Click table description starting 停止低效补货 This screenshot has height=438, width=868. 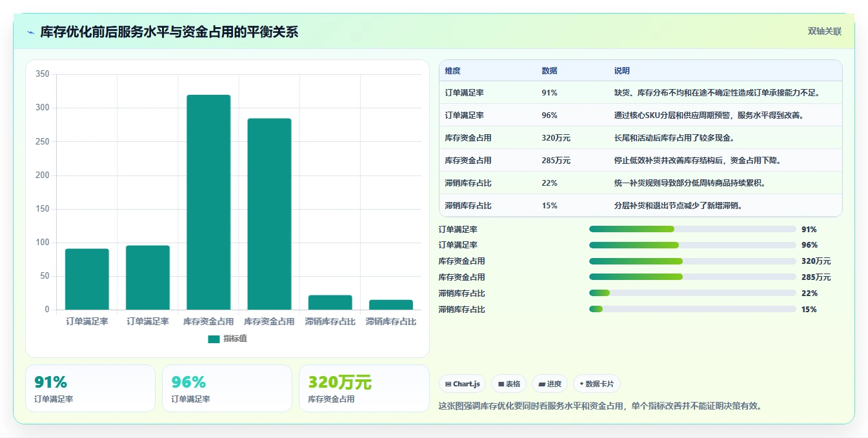[698, 161]
